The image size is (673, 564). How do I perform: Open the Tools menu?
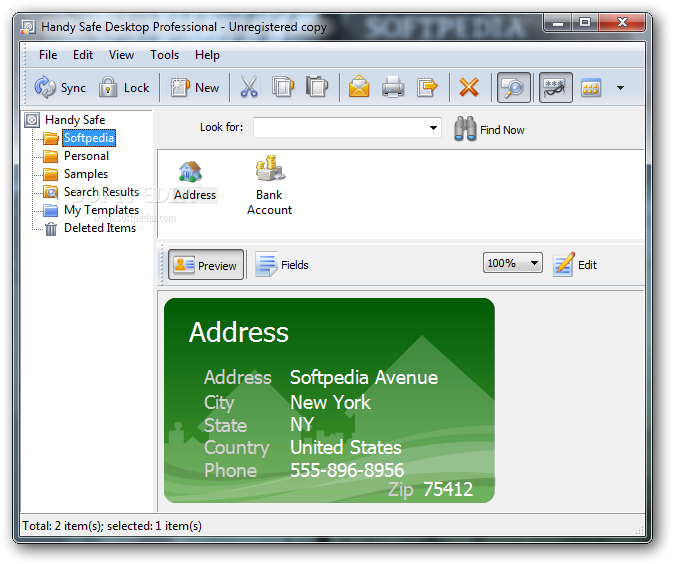point(164,55)
